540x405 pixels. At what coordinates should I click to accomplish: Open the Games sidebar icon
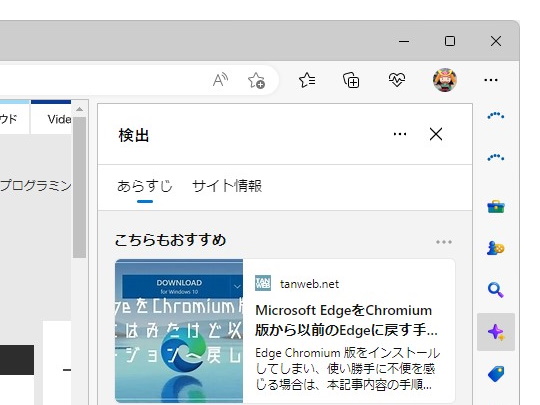pos(496,248)
